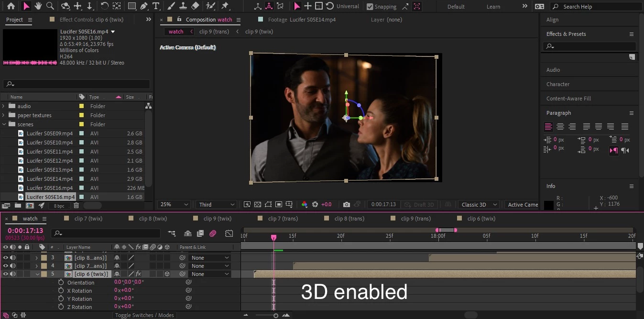This screenshot has width=644, height=319.
Task: Open the Classic 3D renderer dropdown
Action: click(x=479, y=205)
